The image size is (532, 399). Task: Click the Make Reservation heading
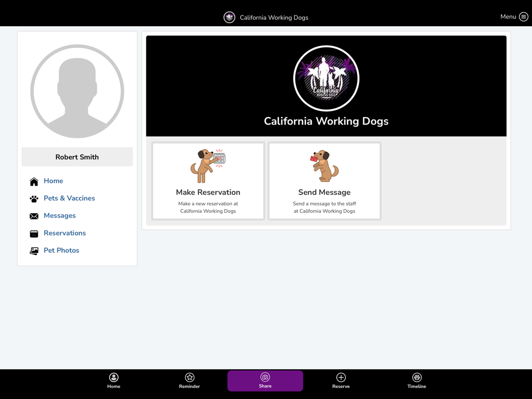pyautogui.click(x=208, y=192)
